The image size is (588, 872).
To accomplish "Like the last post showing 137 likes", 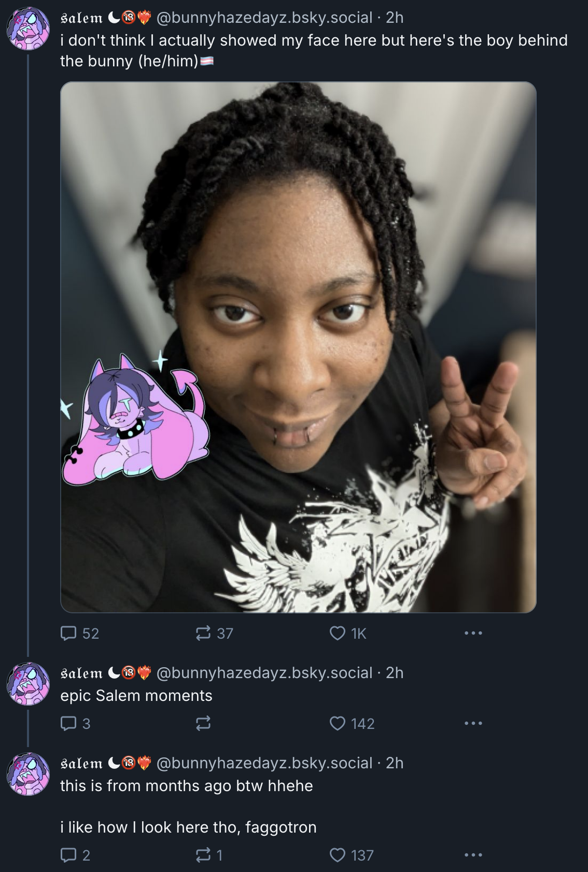I will click(x=352, y=855).
